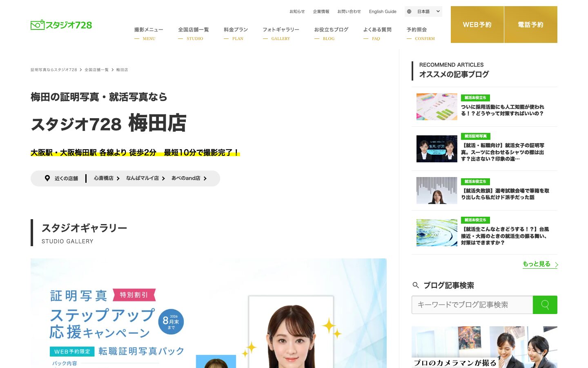Viewport: 588px width, 368px height.
Task: Click the green blog search magnifier button
Action: [545, 305]
